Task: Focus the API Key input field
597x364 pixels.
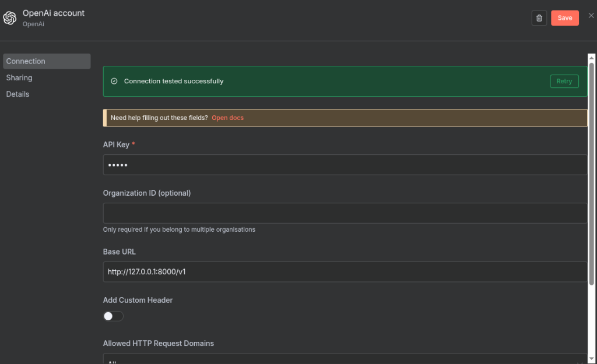Action: tap(345, 165)
